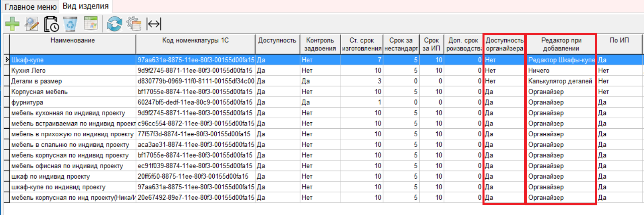Click the Доступность органайзера column header
This screenshot has width=644, height=215.
tap(504, 44)
